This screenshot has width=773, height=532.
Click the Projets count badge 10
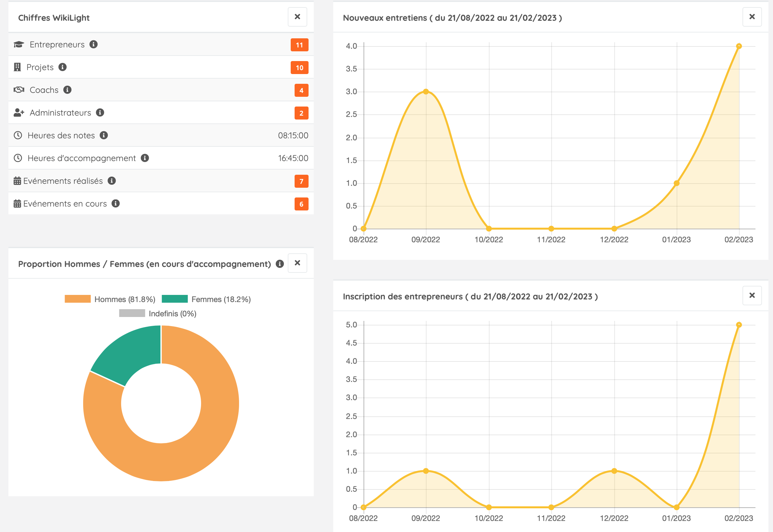click(299, 68)
